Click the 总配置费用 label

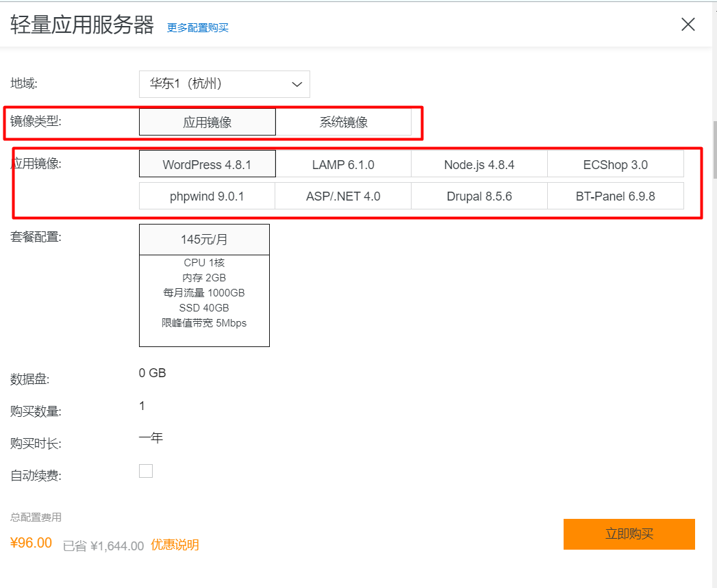(x=36, y=517)
